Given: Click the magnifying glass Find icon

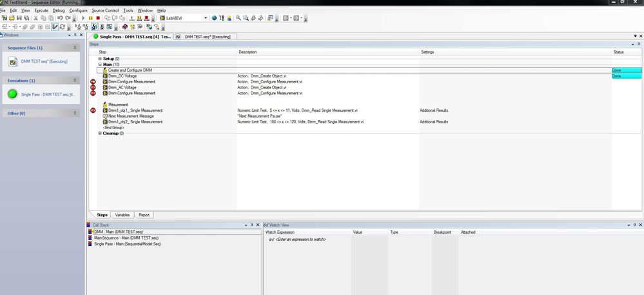Looking at the screenshot, I should tap(239, 18).
